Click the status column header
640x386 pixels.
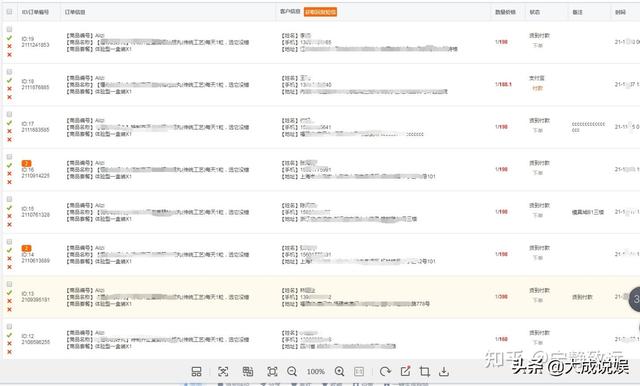[535, 12]
